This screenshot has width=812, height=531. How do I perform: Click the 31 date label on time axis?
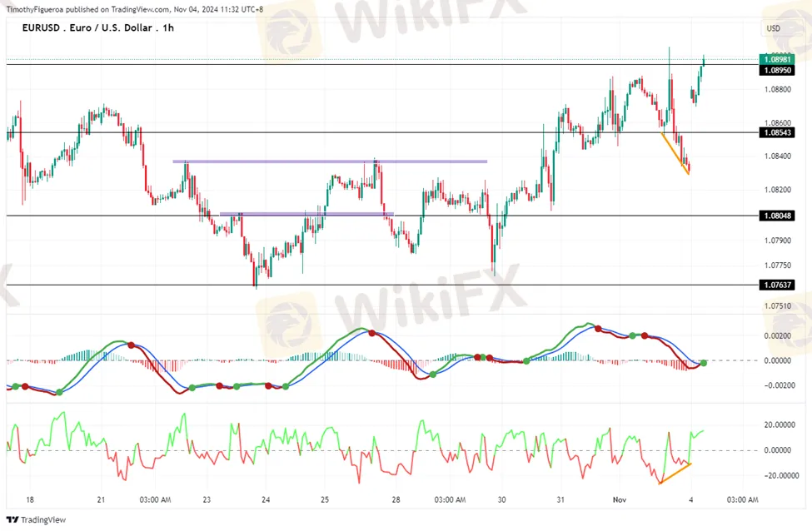(x=560, y=500)
